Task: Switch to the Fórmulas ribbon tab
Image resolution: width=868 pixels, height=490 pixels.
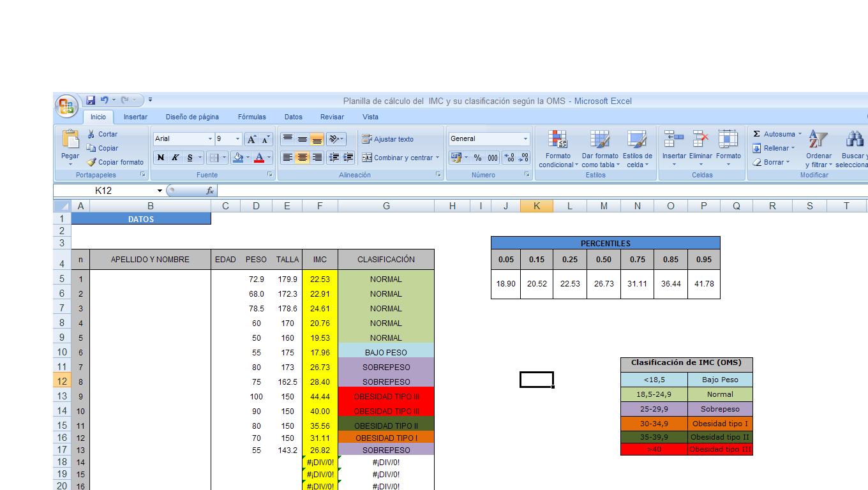Action: [251, 117]
